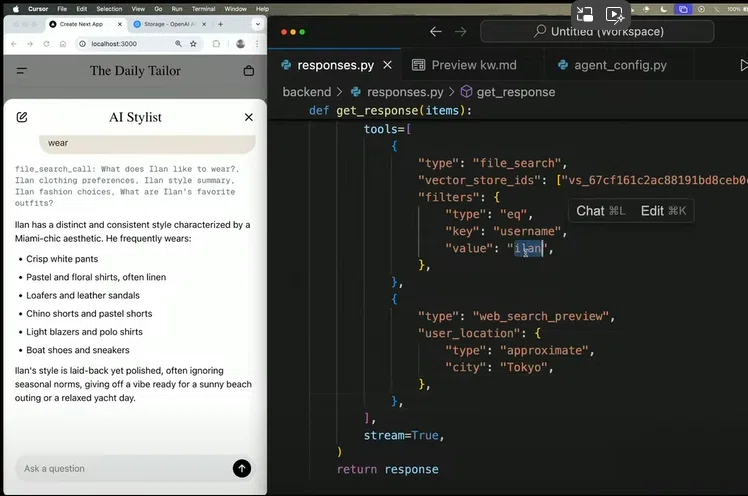Open the File menu
The width and height of the screenshot is (748, 496).
[62, 9]
